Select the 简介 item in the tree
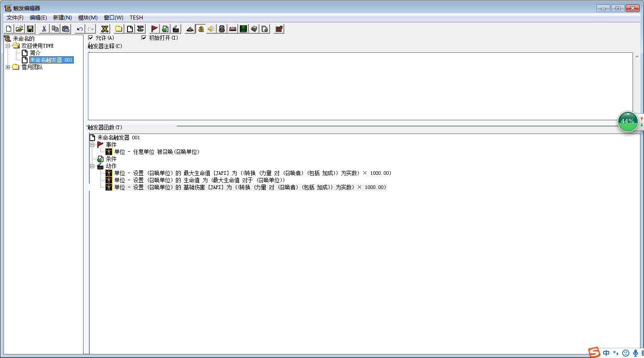 tap(35, 53)
